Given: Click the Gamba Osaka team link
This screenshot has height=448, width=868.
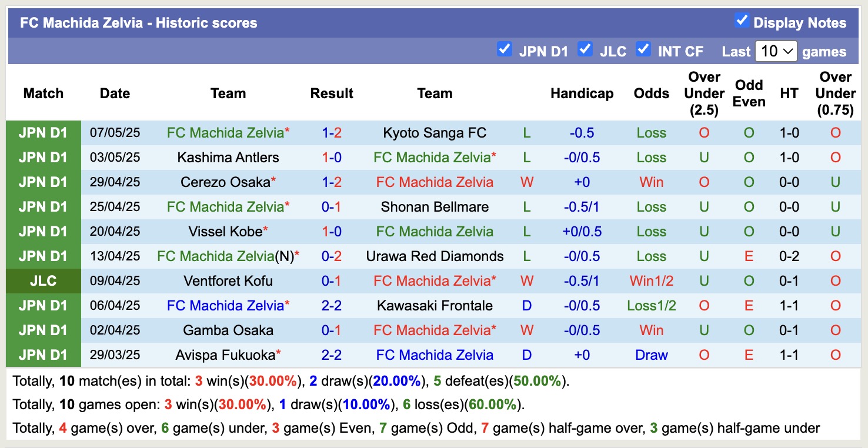Looking at the screenshot, I should click(x=228, y=330).
